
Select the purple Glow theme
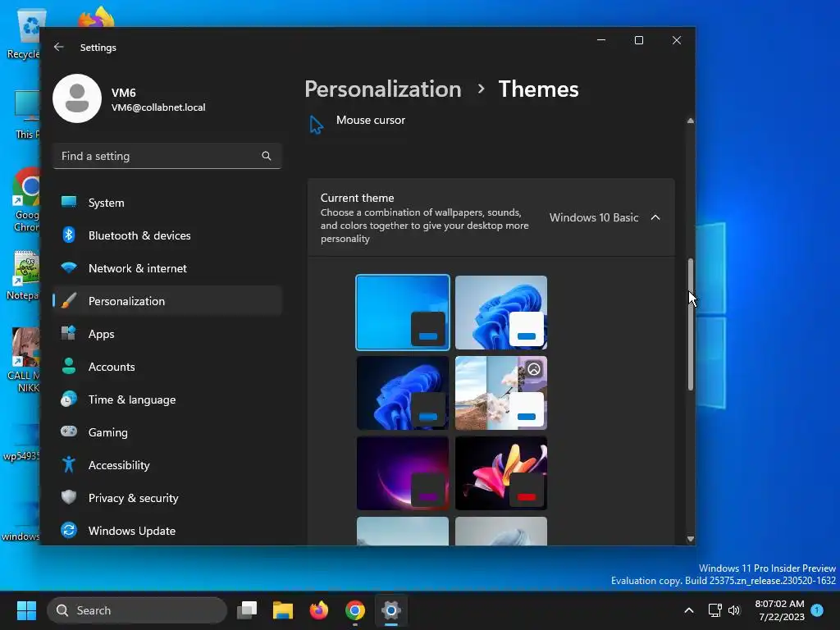point(403,473)
